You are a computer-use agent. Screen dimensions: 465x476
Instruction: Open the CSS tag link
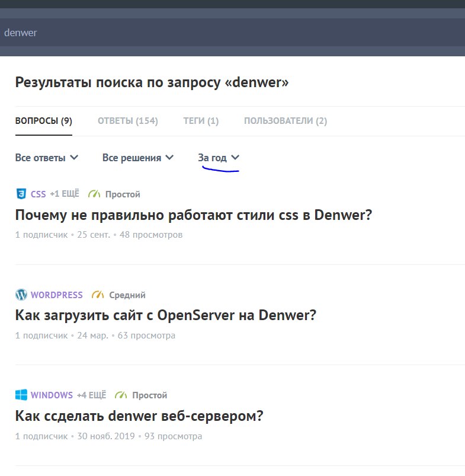point(39,194)
